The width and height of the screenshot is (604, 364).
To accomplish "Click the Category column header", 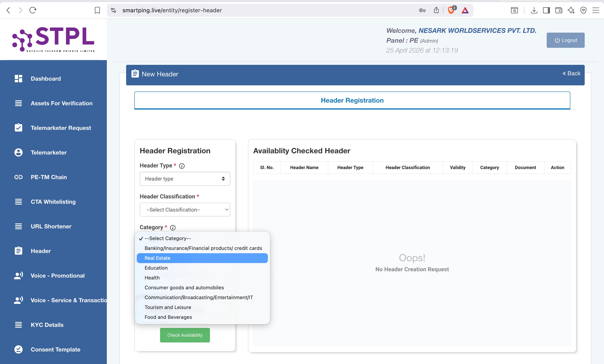I will pyautogui.click(x=490, y=167).
